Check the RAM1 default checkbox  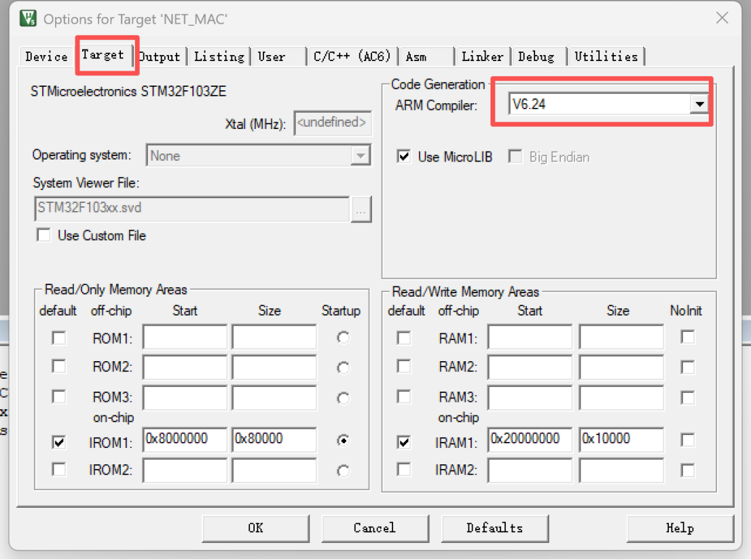(x=404, y=338)
